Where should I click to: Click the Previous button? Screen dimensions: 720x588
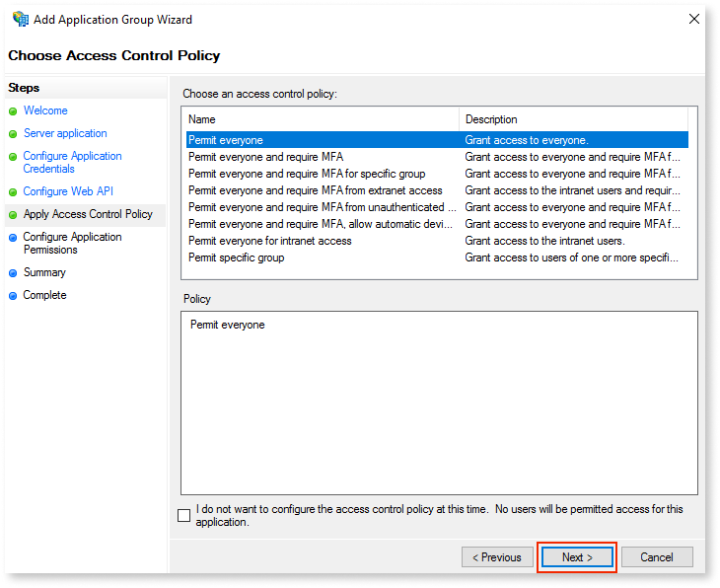point(497,557)
